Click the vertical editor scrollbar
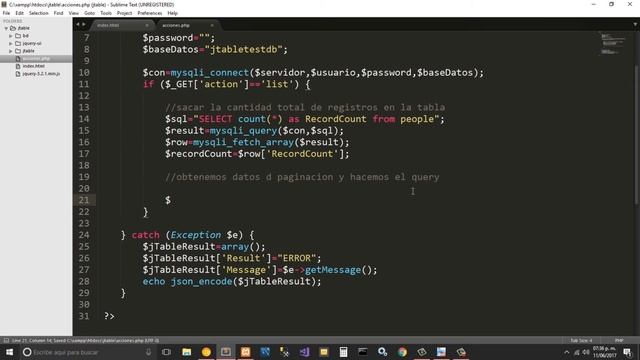Screen dimensions: 640x360 point(636,135)
